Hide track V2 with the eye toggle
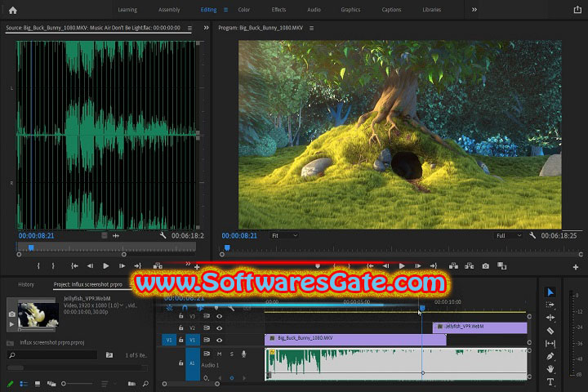Image resolution: width=588 pixels, height=392 pixels. click(220, 327)
